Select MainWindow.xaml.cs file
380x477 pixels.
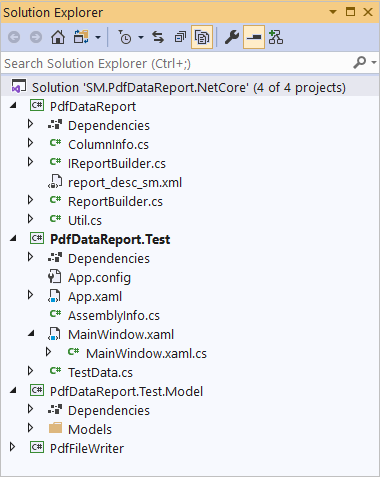point(146,354)
